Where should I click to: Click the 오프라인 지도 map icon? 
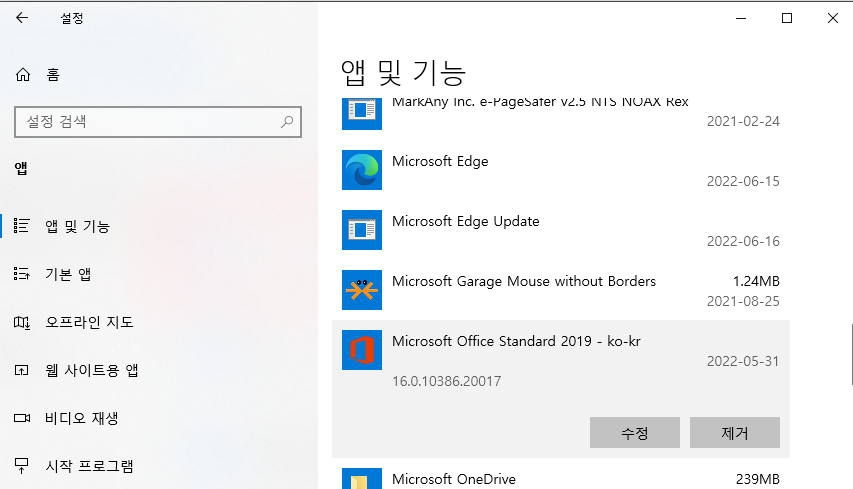tap(22, 322)
